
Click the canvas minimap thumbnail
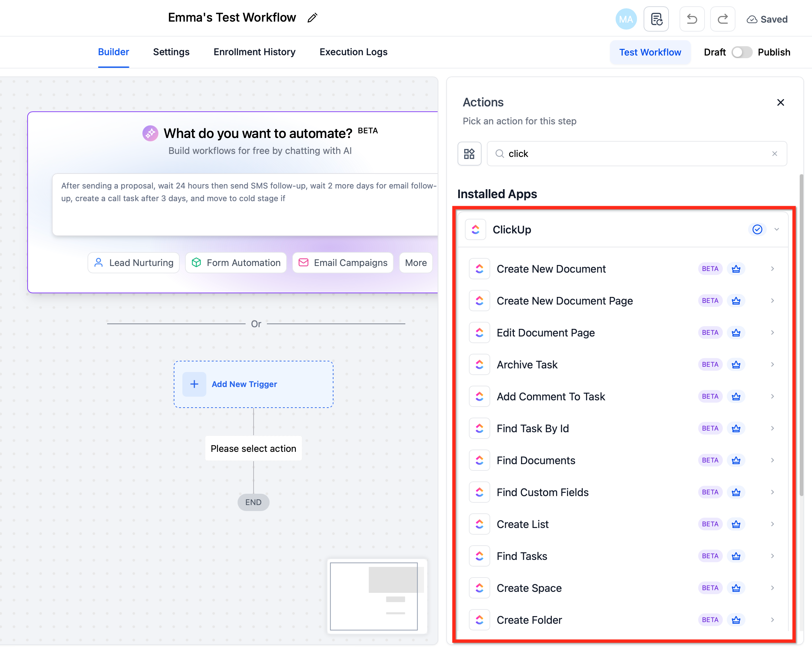click(x=377, y=596)
